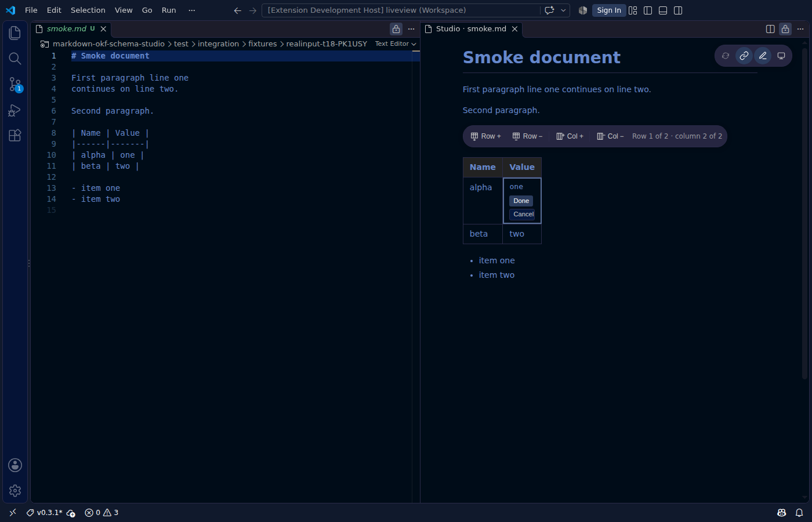The width and height of the screenshot is (812, 522).
Task: Remove a column with the Col – button
Action: tap(610, 136)
